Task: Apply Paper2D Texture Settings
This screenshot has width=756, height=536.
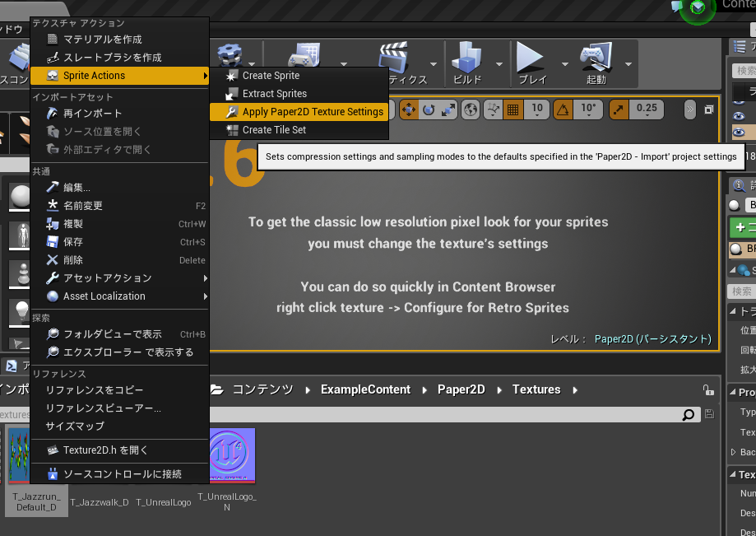Action: pyautogui.click(x=299, y=112)
